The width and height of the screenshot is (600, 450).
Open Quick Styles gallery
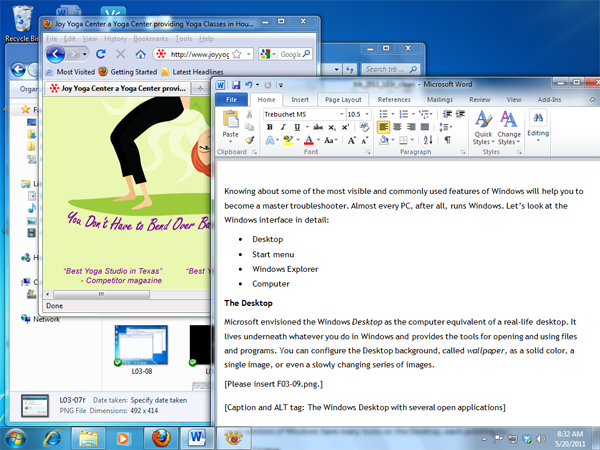pyautogui.click(x=483, y=127)
